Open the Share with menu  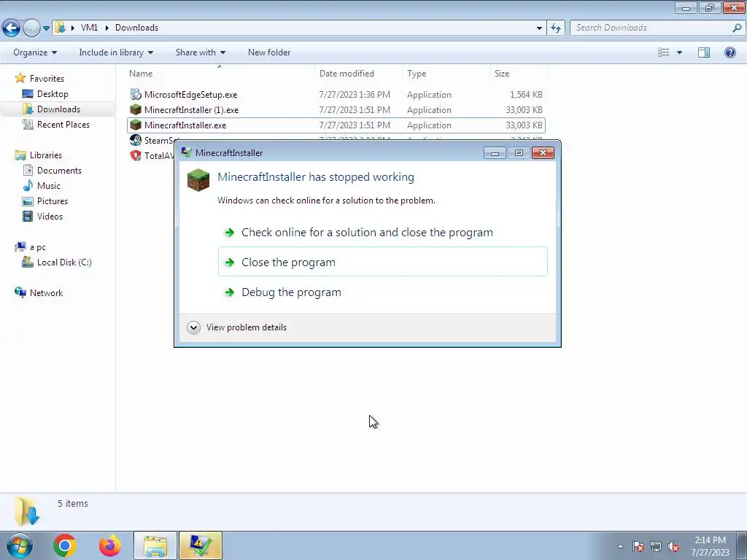[201, 52]
